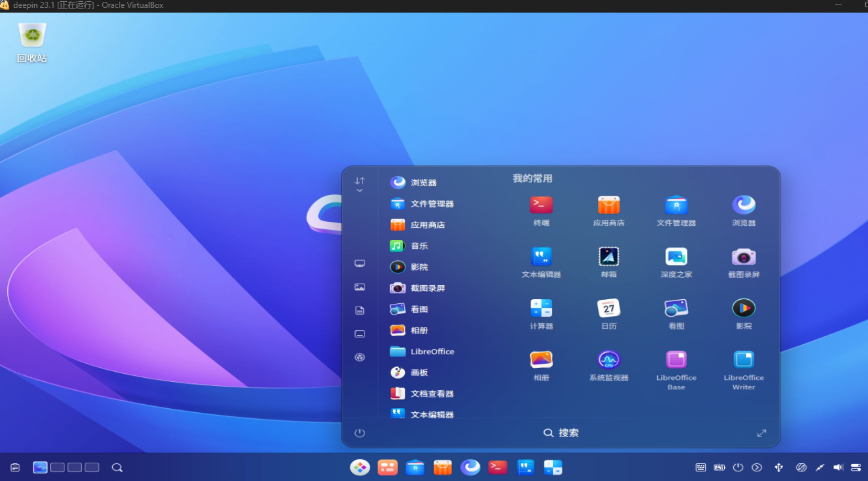
Task: Open the pictures shortcut in launcher sidebar
Action: tap(360, 287)
